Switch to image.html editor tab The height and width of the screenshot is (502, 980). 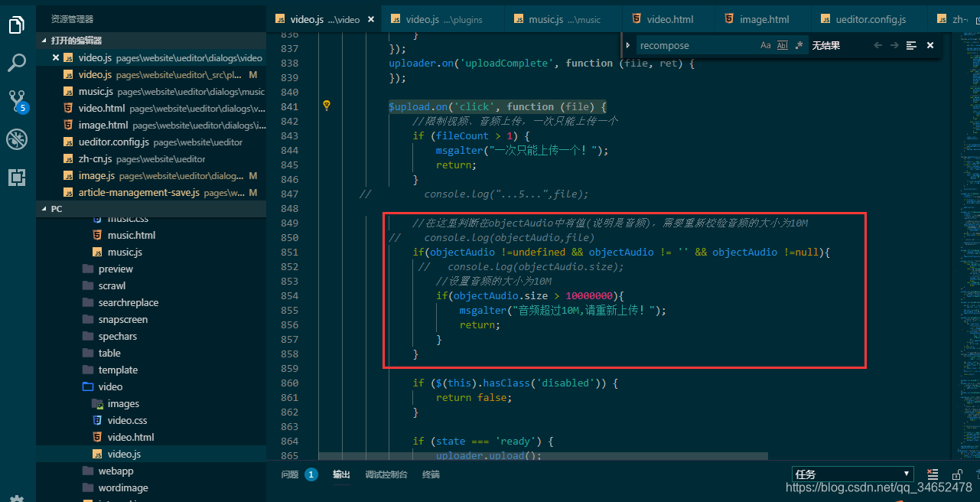[x=763, y=19]
